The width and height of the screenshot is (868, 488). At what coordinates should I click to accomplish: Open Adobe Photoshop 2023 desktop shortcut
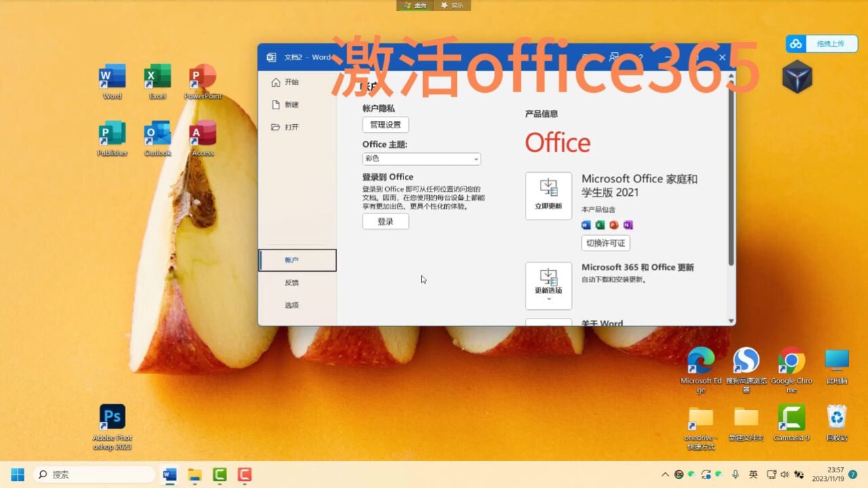click(113, 427)
